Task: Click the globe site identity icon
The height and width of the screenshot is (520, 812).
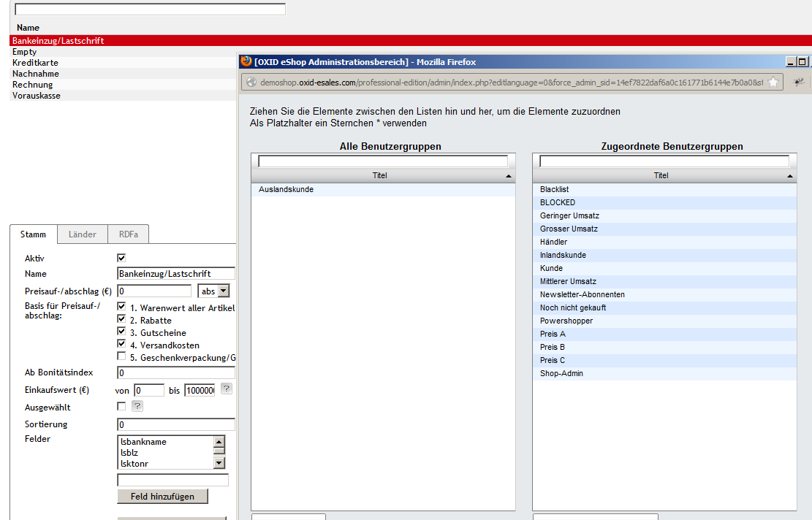Action: coord(251,83)
